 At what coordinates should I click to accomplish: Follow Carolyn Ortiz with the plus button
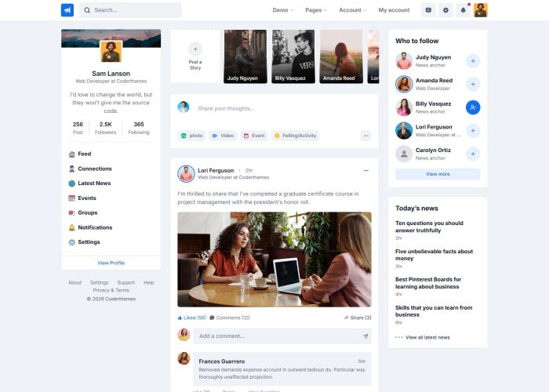[x=473, y=154]
